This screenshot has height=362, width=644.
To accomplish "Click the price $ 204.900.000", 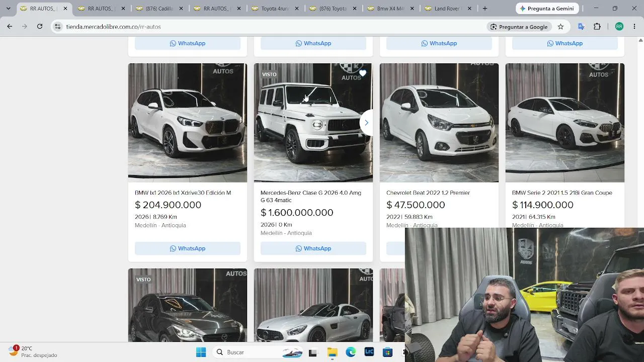I will coord(168,205).
